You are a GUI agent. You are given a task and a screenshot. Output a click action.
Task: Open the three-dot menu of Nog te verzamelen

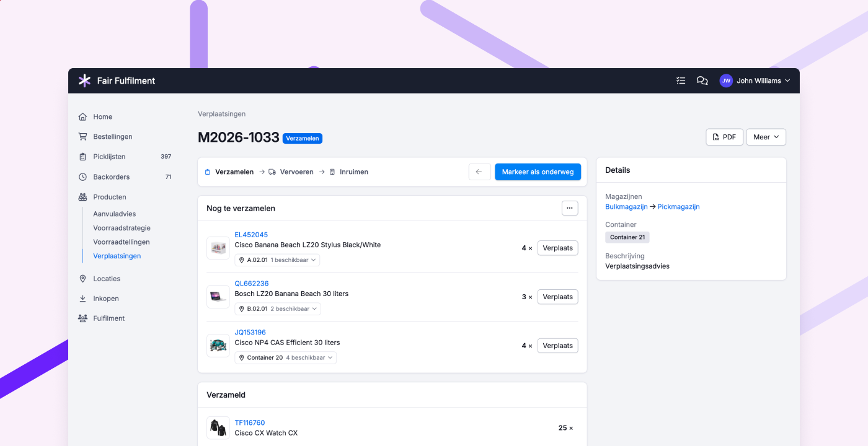pyautogui.click(x=570, y=208)
